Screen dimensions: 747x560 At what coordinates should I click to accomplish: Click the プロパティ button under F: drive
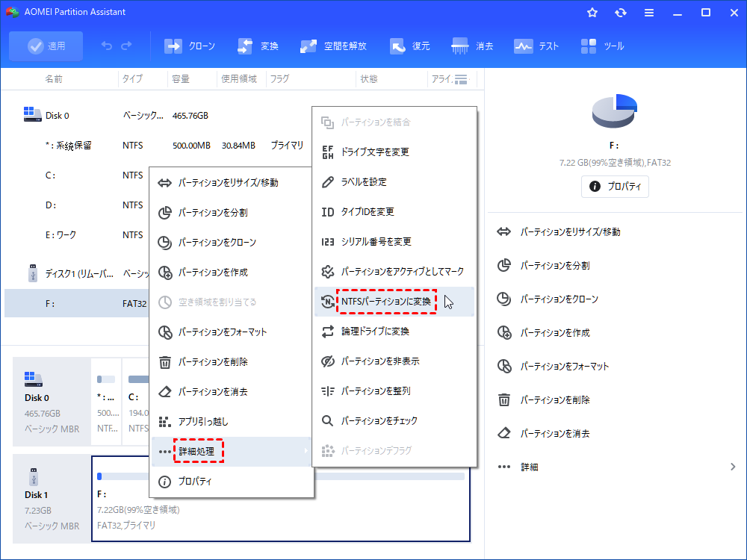615,186
